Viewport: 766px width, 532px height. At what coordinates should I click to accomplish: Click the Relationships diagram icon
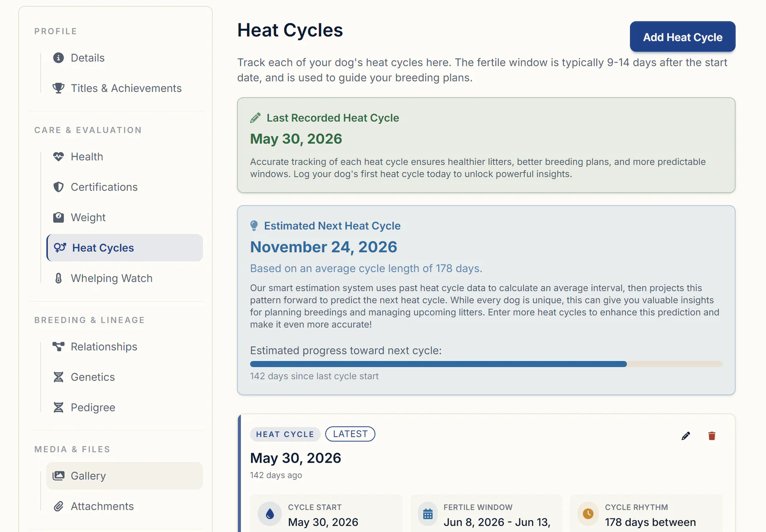58,347
